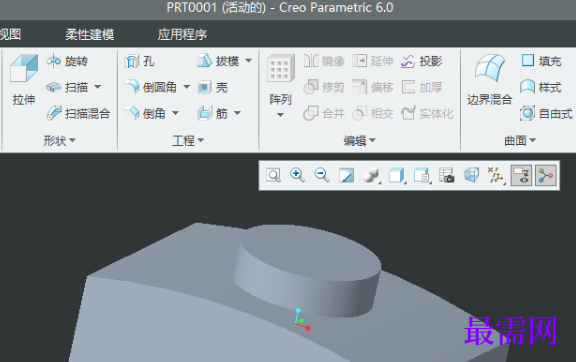This screenshot has width=576, height=362.
Task: Open the view manager camera icon
Action: 447,175
